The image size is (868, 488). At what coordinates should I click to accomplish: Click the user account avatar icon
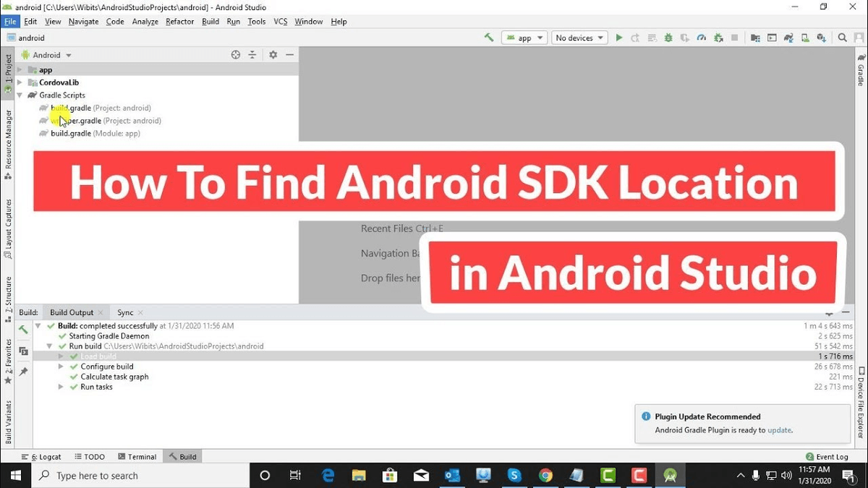pyautogui.click(x=859, y=38)
